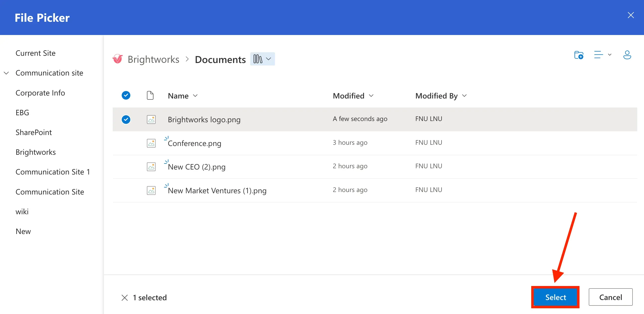The height and width of the screenshot is (314, 644).
Task: Toggle the select-all checkbox in the header
Action: pyautogui.click(x=126, y=95)
